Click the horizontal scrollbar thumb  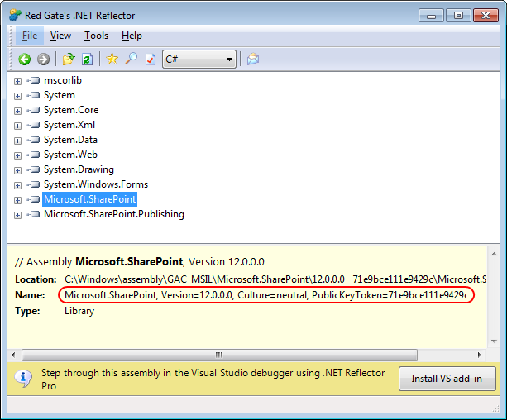[219, 355]
